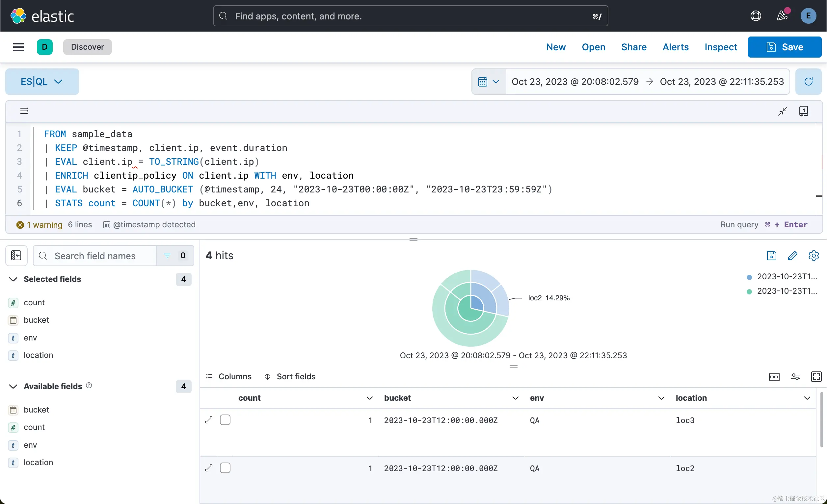This screenshot has width=827, height=504.
Task: Select the first row checkbox for loc3
Action: [x=225, y=420]
